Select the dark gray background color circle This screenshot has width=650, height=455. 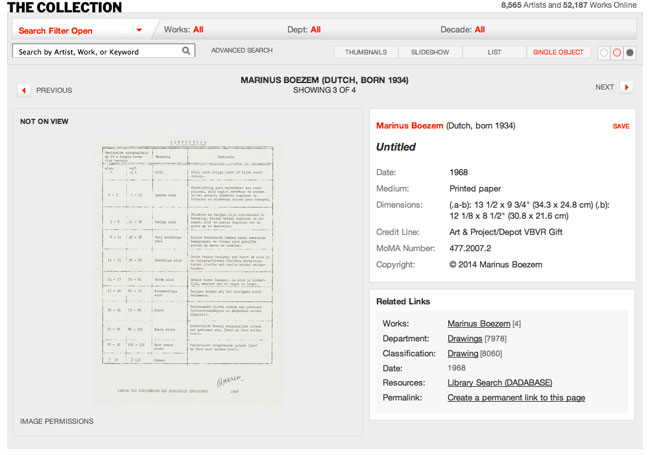(630, 53)
